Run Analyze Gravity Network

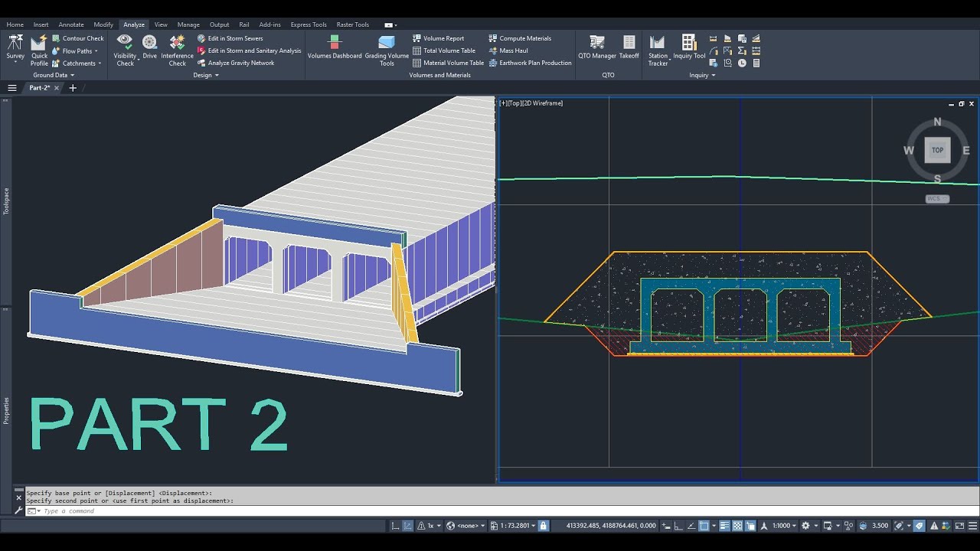point(236,63)
